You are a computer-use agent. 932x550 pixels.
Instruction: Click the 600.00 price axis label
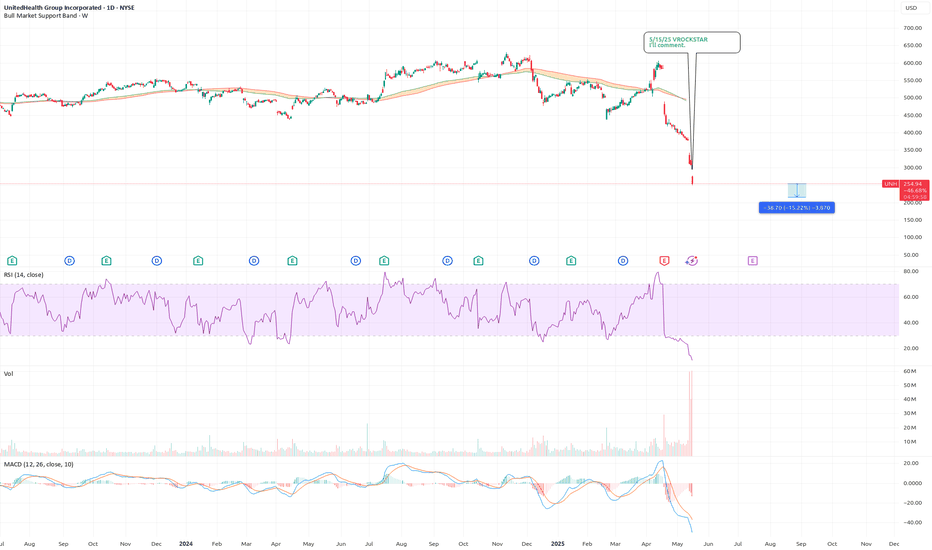coord(912,63)
